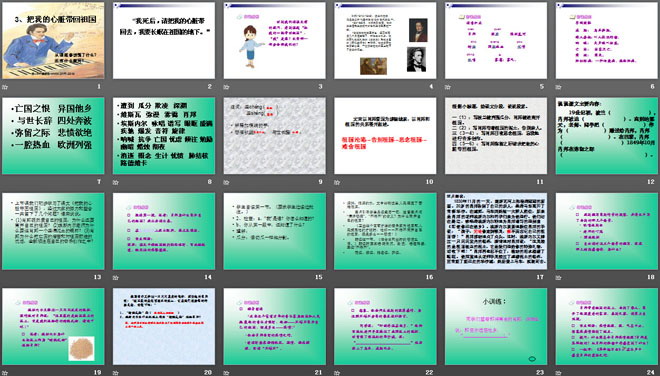Select slide 21 thumbnail
Screen dimensions: 660x376
point(274,326)
